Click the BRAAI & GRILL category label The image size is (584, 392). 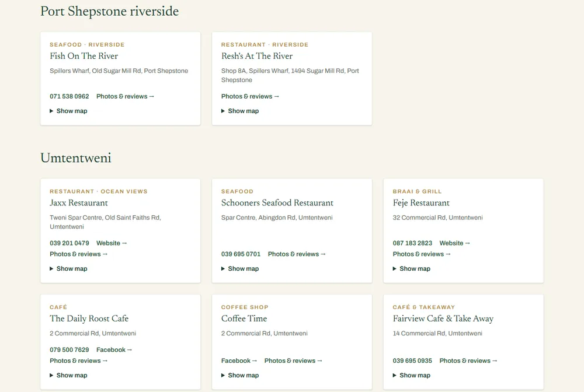(417, 191)
